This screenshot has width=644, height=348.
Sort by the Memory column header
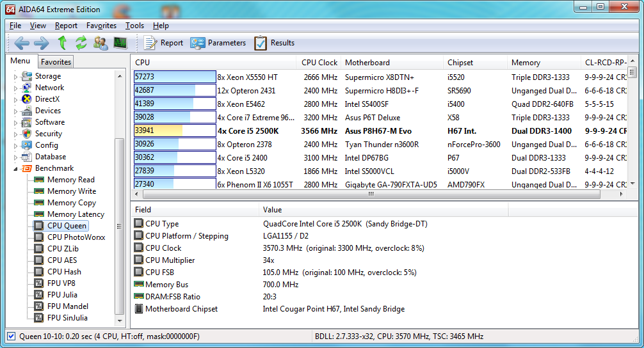point(543,63)
